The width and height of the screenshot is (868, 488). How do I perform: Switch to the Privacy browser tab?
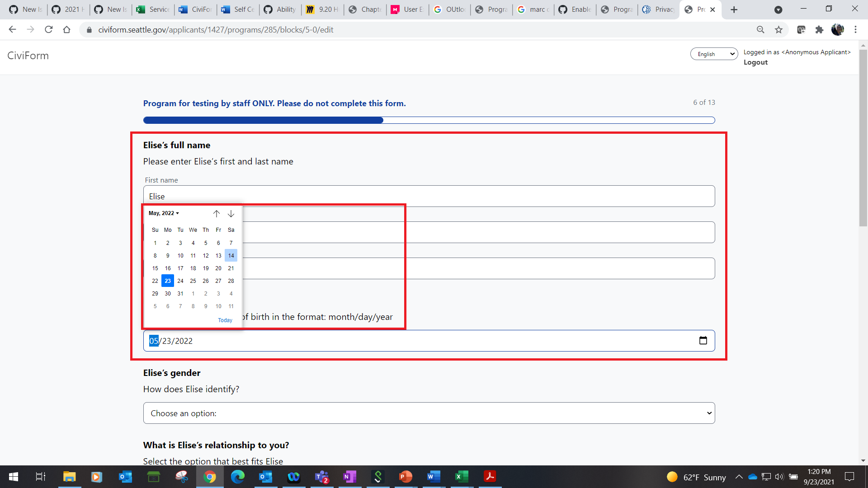click(x=659, y=9)
